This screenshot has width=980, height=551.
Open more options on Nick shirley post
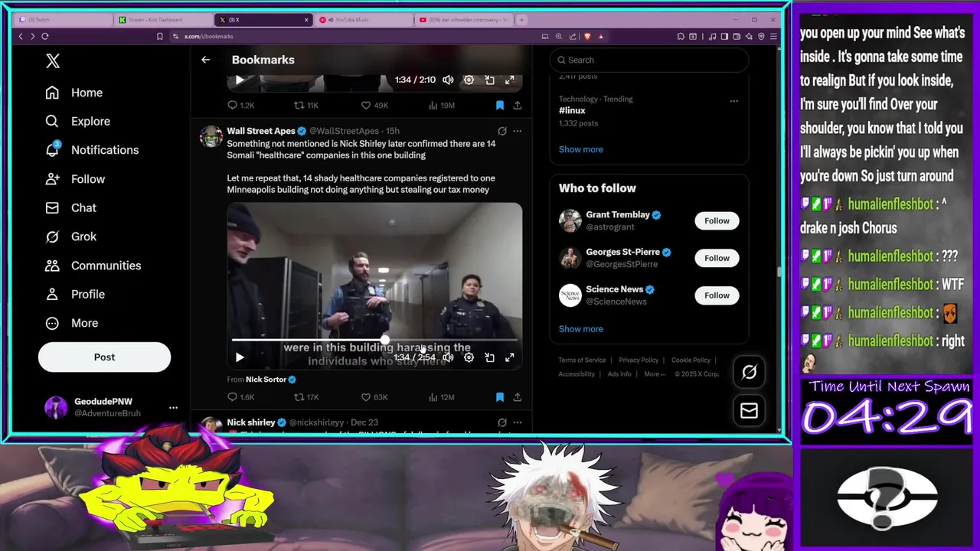[518, 422]
